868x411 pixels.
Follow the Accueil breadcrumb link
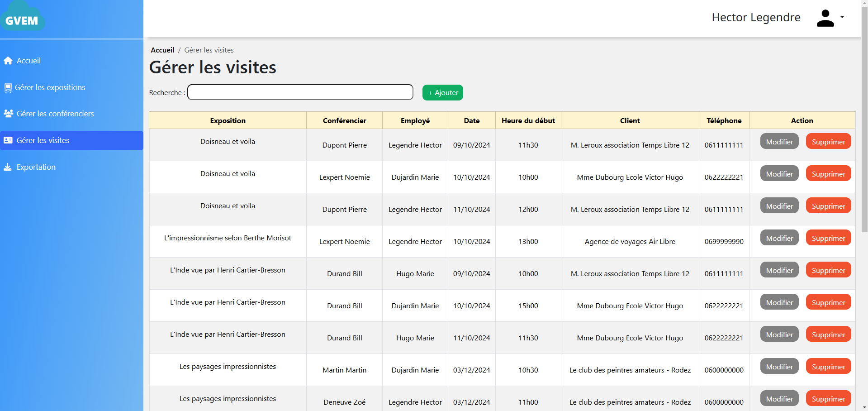click(x=162, y=50)
